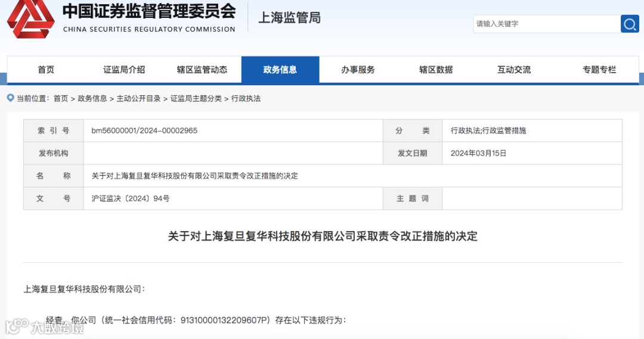The width and height of the screenshot is (644, 339).
Task: Go to 主动公开目录 in the breadcrumb
Action: pyautogui.click(x=138, y=98)
